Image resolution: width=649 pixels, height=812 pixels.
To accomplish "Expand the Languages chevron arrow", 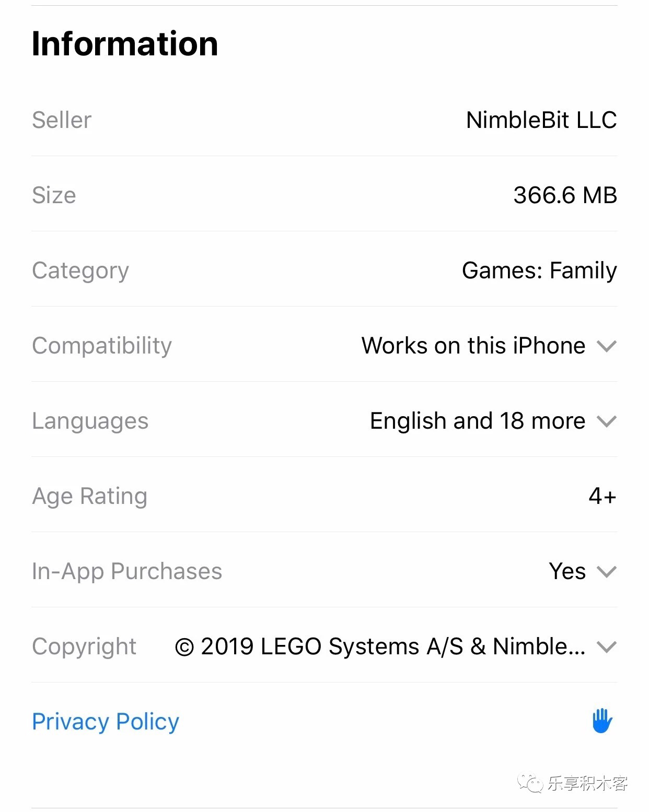I will tap(607, 421).
